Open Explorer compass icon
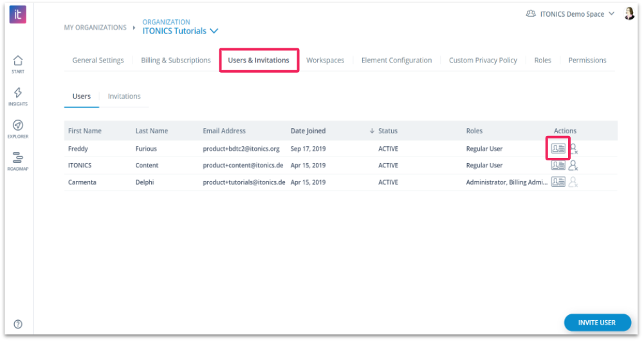This screenshot has height=342, width=644. tap(17, 125)
